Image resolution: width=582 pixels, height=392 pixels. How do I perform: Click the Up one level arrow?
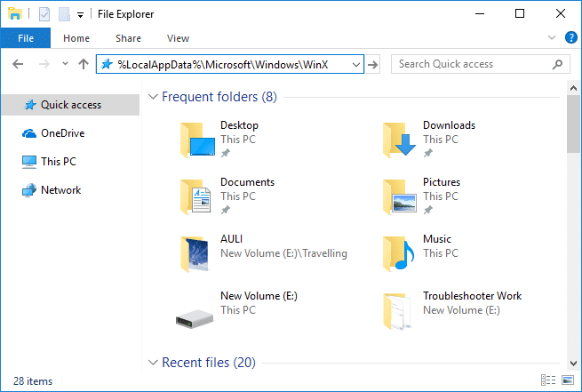click(84, 64)
